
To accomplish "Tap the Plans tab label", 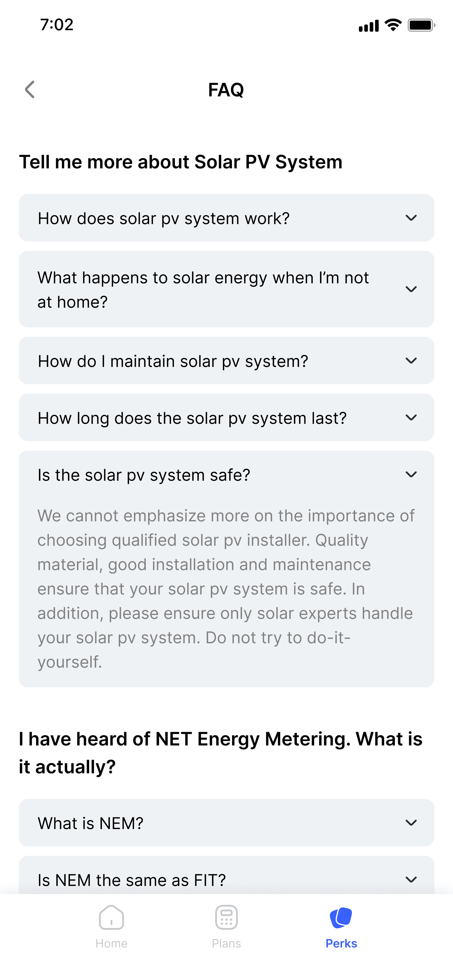I will click(227, 943).
